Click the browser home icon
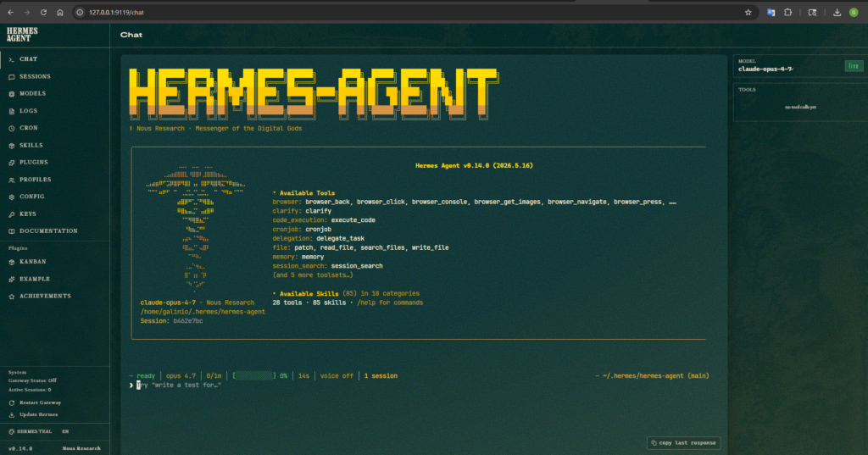 point(60,12)
